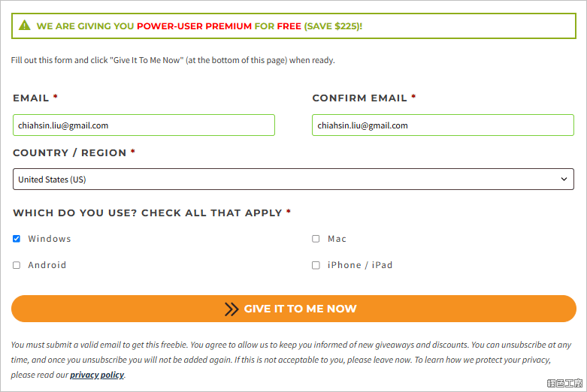Click the Give It To Me Now button
Viewport: 587px width, 392px height.
293,309
